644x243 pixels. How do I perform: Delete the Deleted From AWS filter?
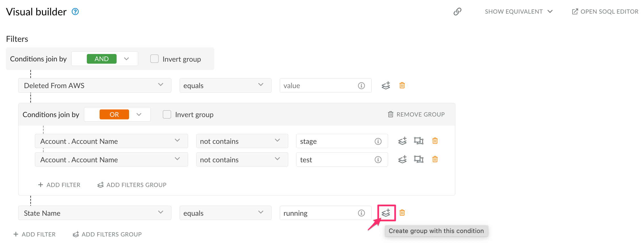pos(402,85)
